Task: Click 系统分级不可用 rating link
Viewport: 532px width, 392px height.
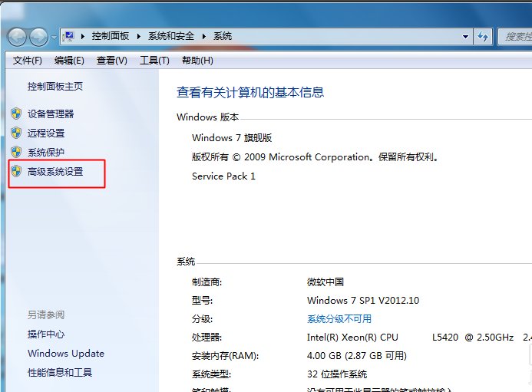Action: tap(339, 319)
